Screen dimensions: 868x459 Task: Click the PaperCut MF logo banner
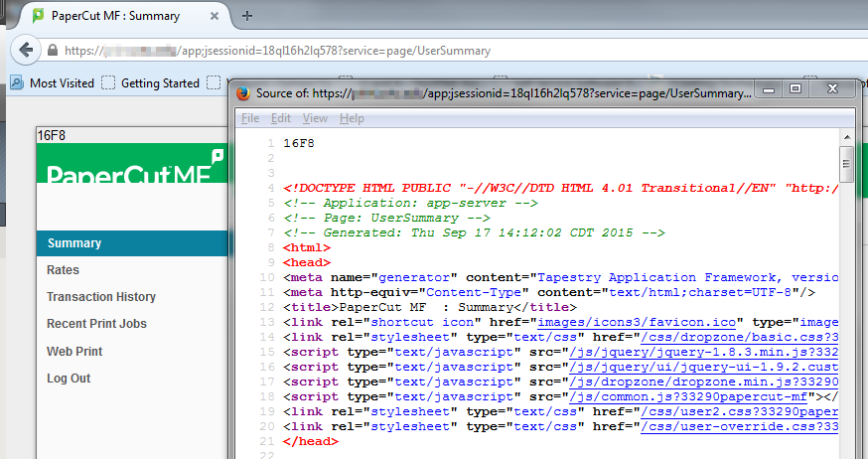(132, 163)
